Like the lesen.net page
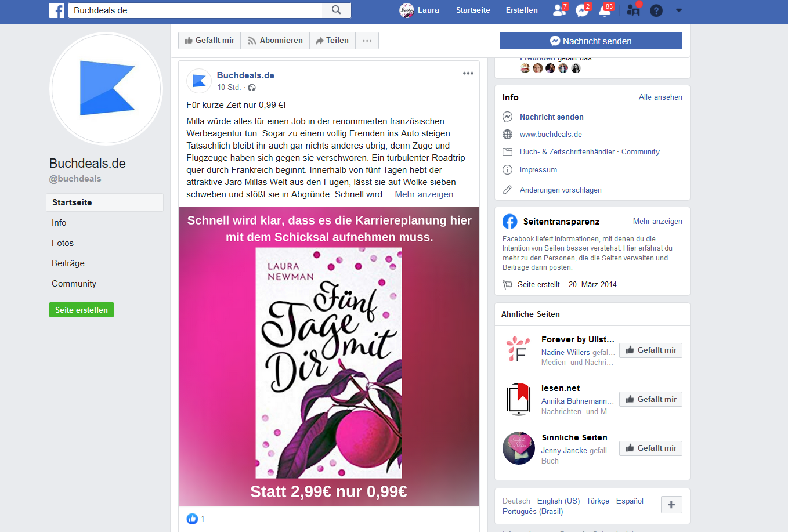 click(650, 399)
